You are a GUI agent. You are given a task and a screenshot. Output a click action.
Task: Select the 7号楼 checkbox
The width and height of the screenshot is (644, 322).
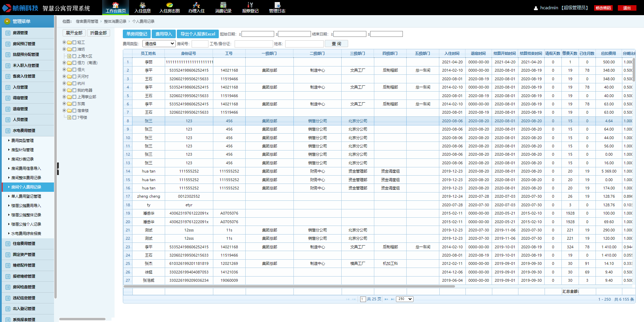pyautogui.click(x=74, y=117)
